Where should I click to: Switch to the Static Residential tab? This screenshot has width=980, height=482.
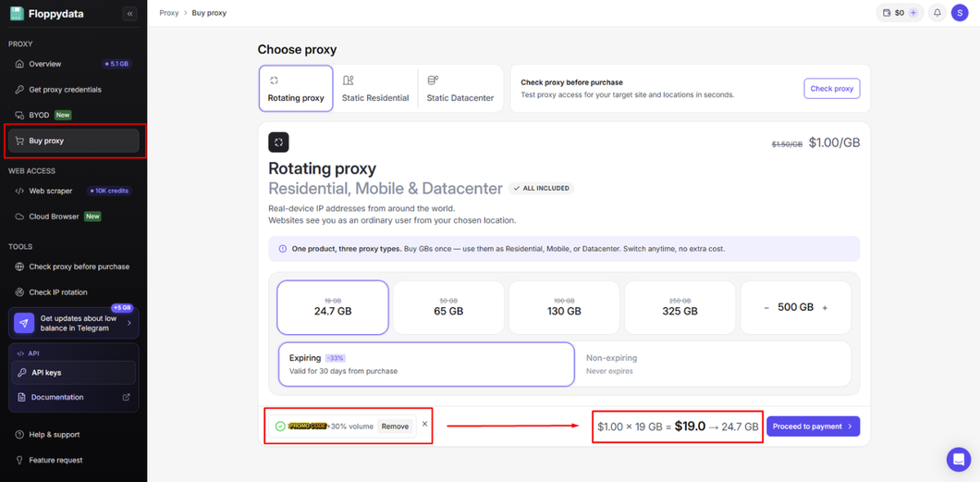coord(375,89)
